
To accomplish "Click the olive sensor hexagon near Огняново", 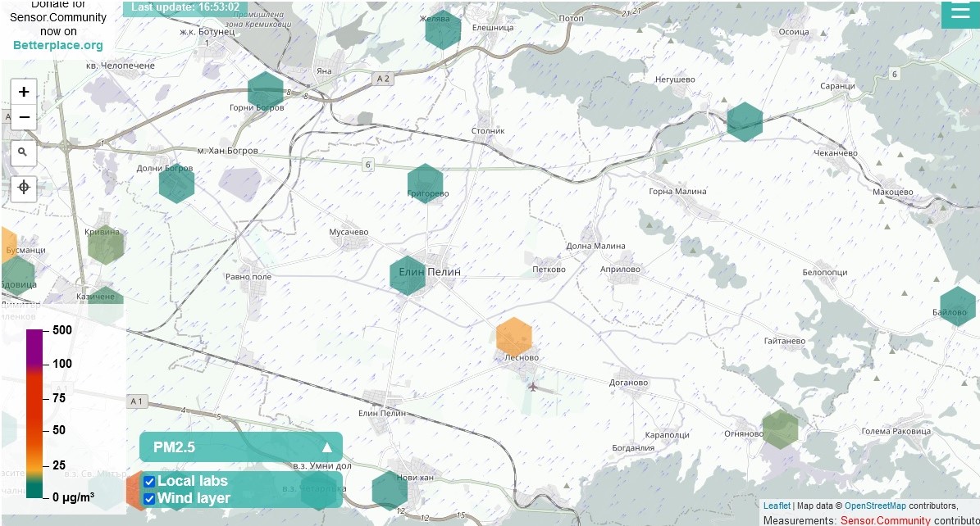I will tap(780, 429).
